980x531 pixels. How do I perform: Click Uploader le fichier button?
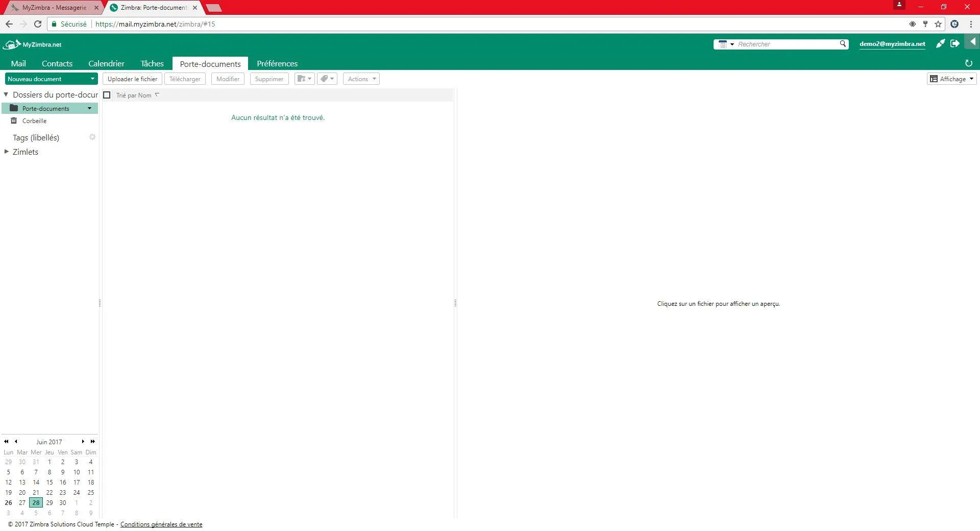pyautogui.click(x=132, y=79)
